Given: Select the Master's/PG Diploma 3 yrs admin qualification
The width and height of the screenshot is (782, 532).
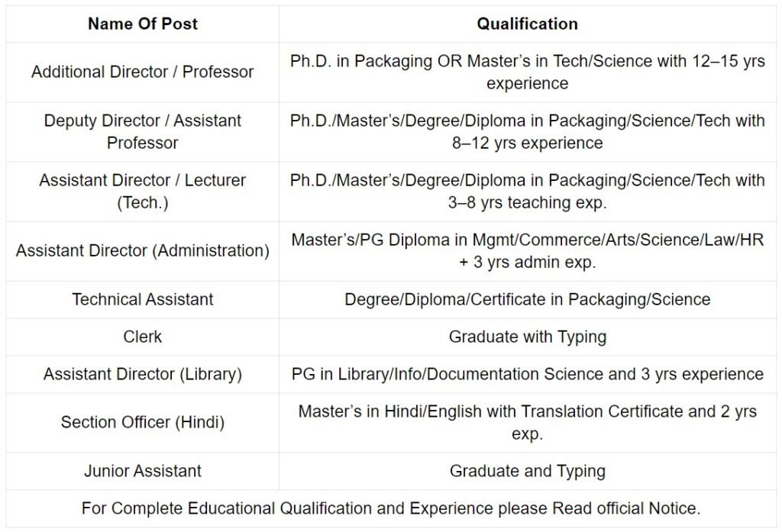Looking at the screenshot, I should [x=527, y=250].
